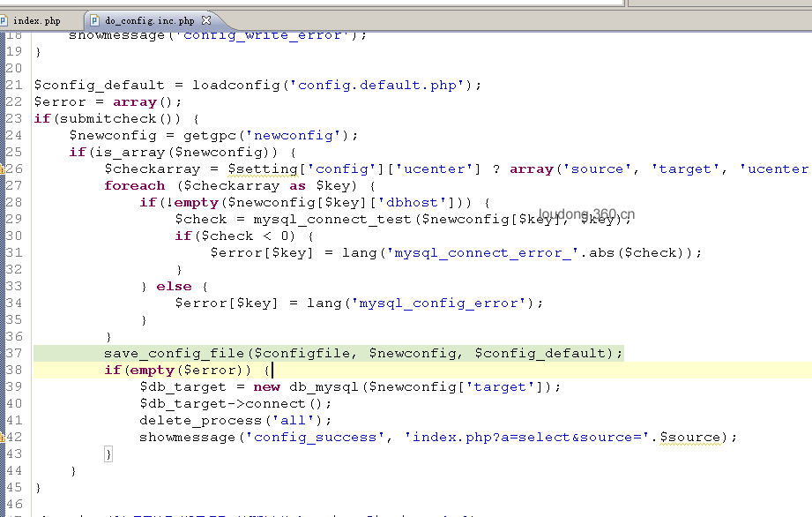Viewport: 812px width, 517px height.
Task: Click the 'dbhost' string on line 28
Action: pos(412,203)
